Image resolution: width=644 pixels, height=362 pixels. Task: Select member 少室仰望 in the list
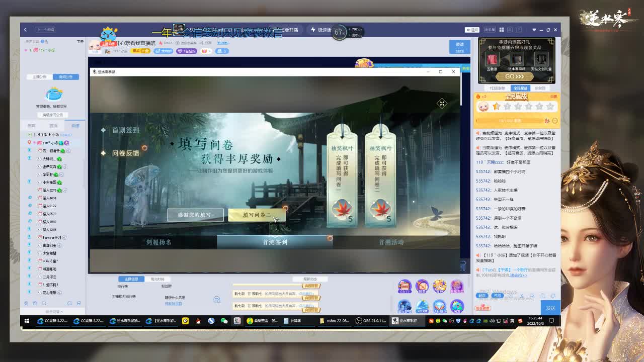(49, 253)
